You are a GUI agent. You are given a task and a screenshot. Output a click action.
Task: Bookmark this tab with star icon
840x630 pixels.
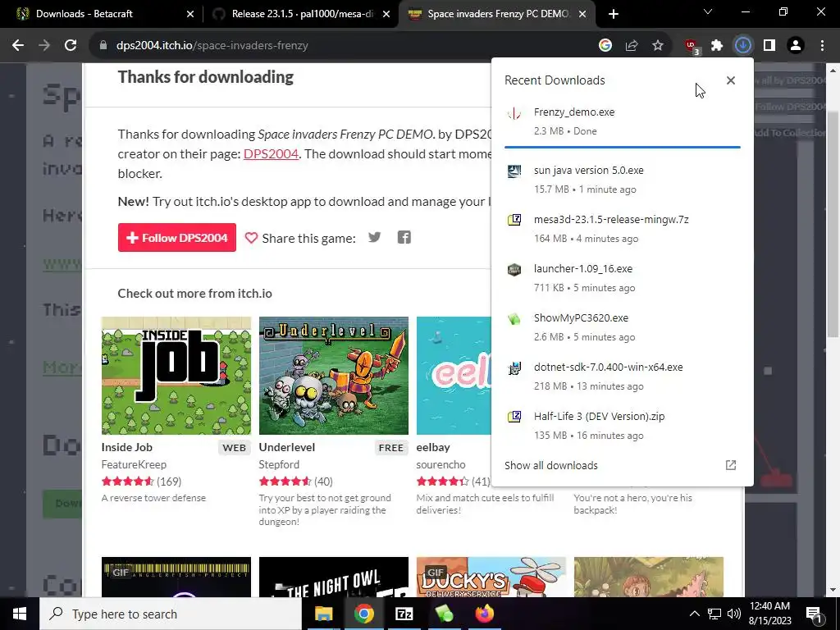pos(658,46)
